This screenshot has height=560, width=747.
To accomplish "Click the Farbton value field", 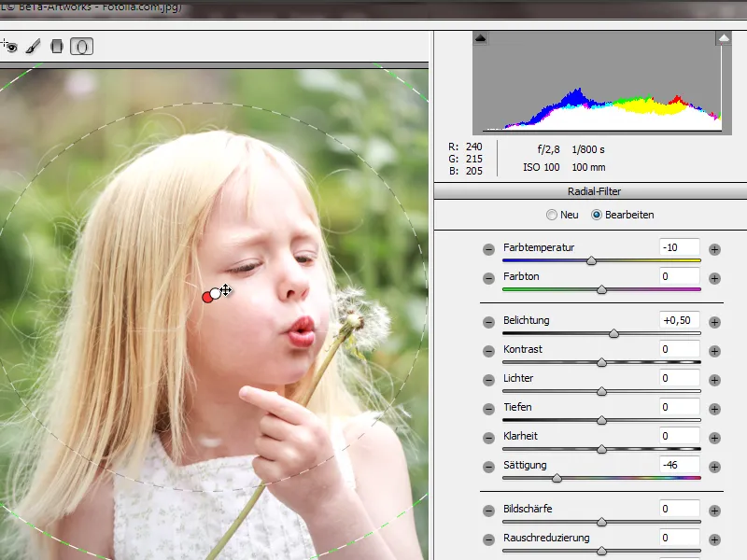I will click(x=680, y=276).
